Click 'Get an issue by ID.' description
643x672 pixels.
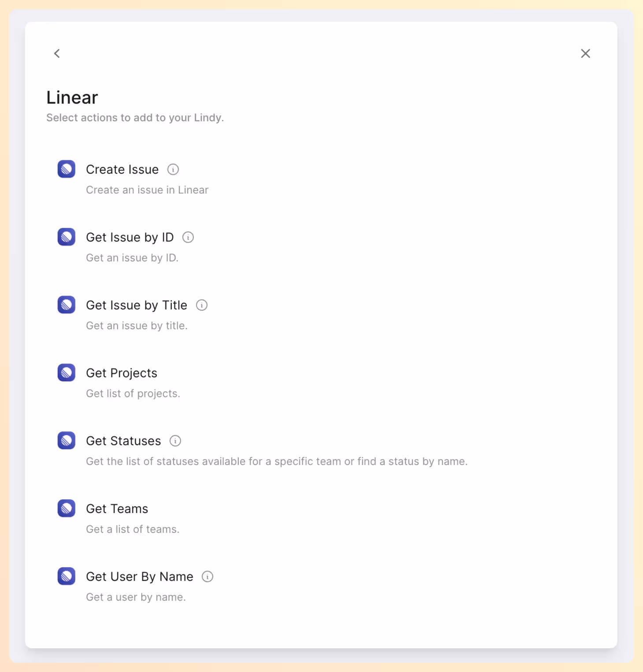(132, 258)
